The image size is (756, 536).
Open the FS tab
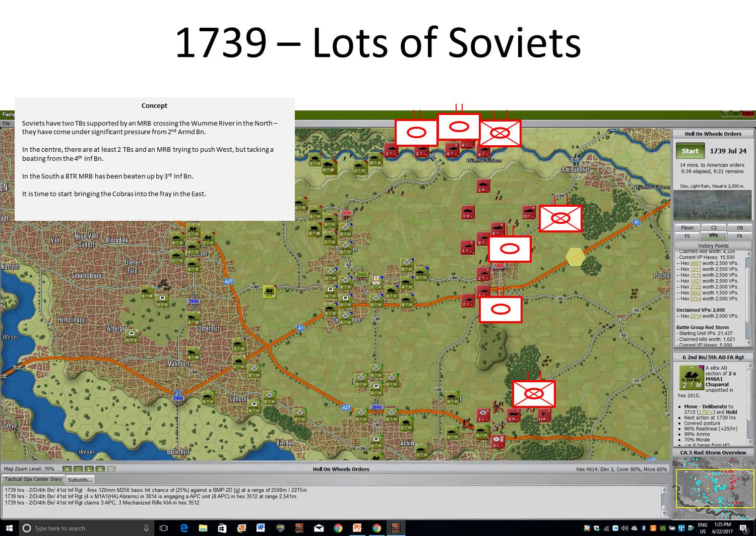pyautogui.click(x=687, y=236)
